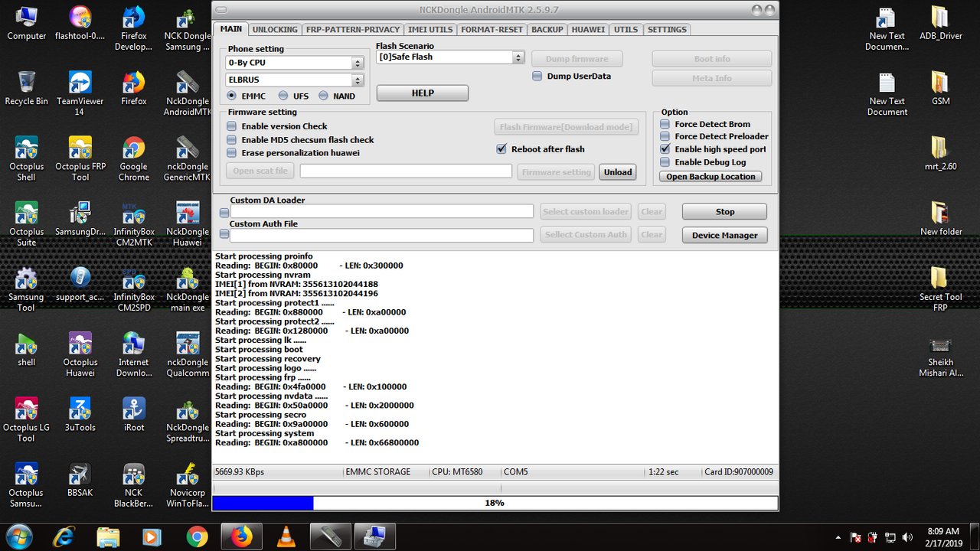The image size is (980, 551).
Task: Launch iRoot desktop shortcut
Action: [x=134, y=414]
